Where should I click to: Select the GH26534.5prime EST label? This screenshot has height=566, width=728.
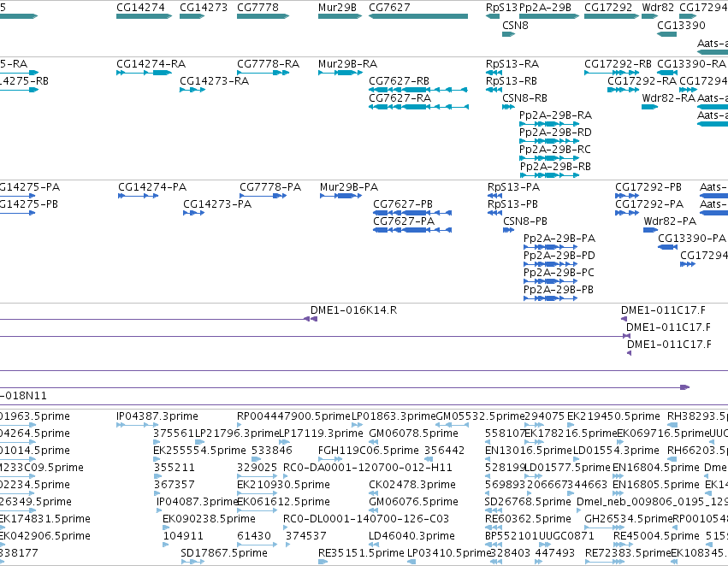628,519
